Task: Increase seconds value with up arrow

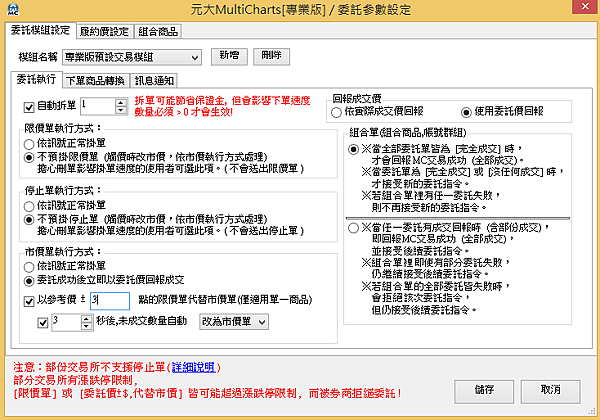Action: coord(87,318)
